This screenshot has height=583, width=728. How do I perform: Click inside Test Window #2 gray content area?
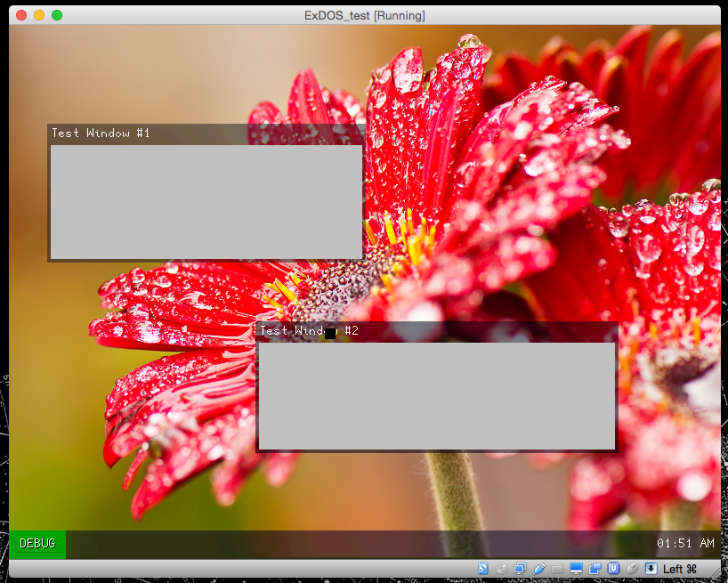437,396
